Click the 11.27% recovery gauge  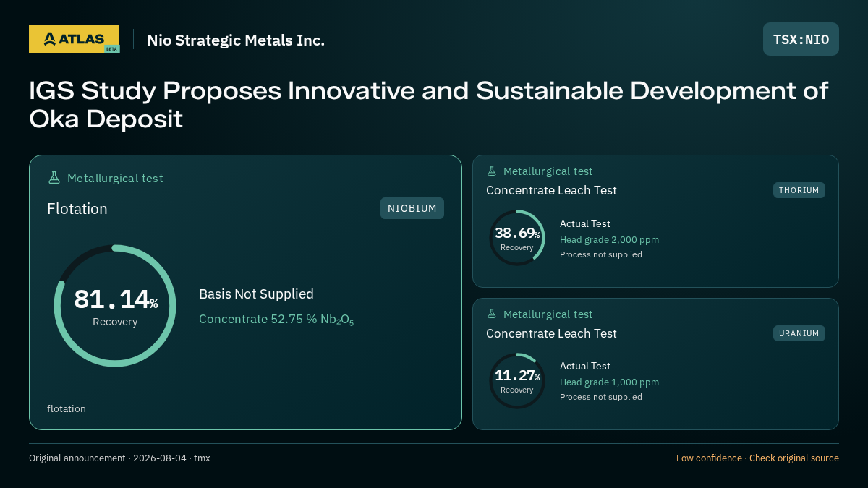point(517,381)
